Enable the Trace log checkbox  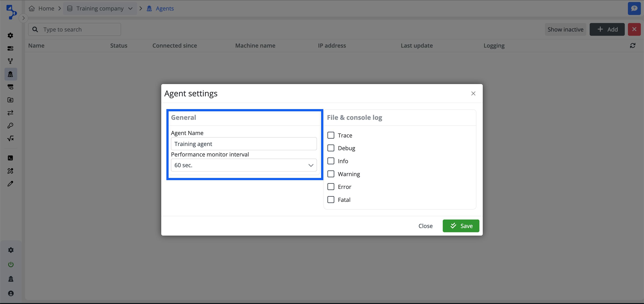pos(331,135)
